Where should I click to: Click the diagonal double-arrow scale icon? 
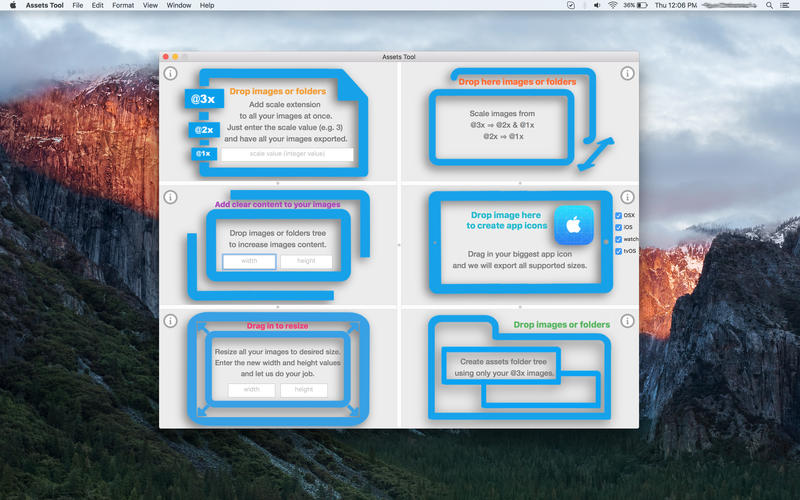pos(595,154)
